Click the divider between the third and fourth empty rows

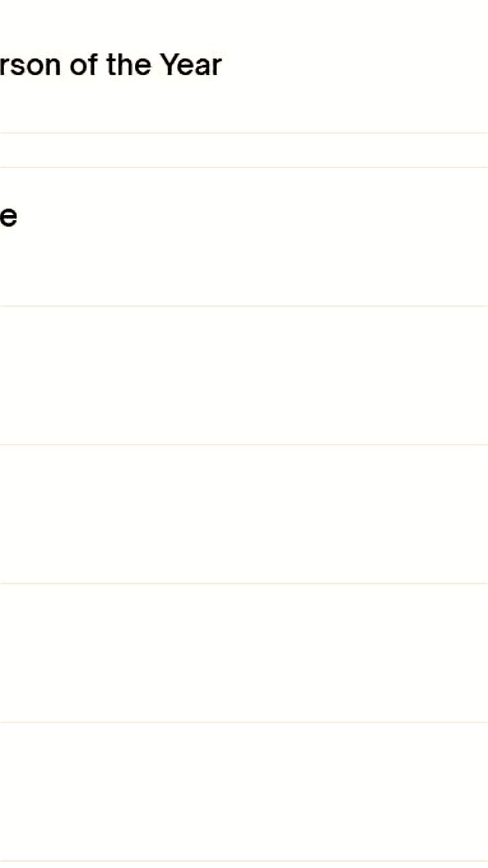point(244,722)
